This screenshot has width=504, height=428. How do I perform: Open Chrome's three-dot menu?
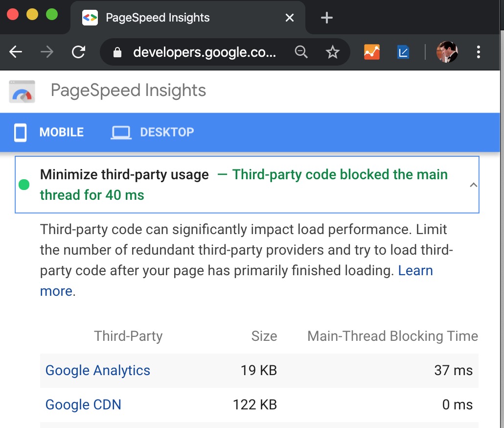pos(478,52)
